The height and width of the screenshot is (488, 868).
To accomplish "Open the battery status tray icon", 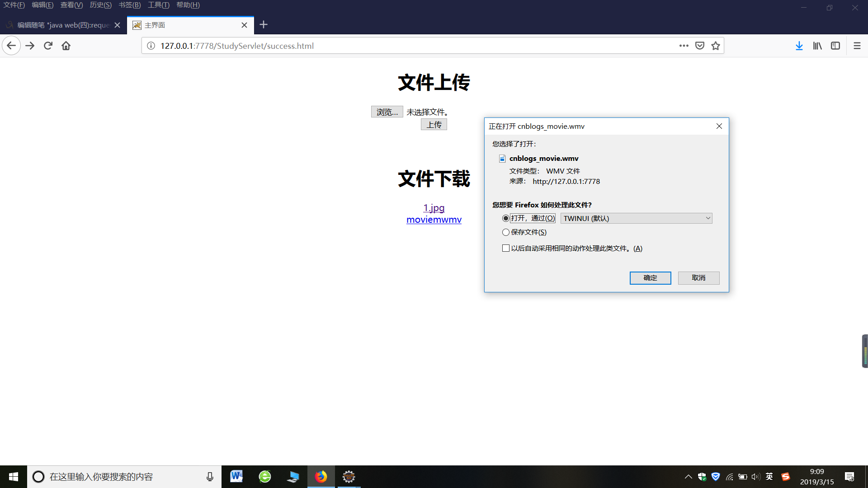I will pos(742,477).
